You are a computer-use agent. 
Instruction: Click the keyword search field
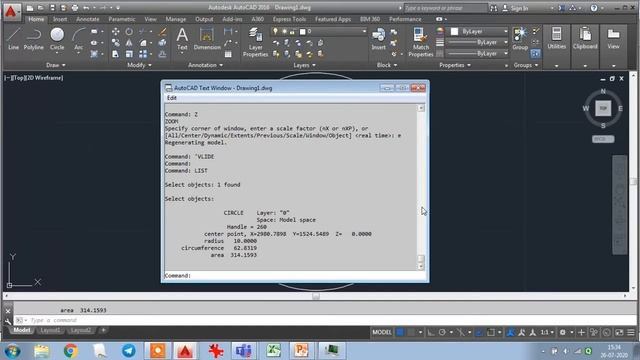tap(445, 8)
